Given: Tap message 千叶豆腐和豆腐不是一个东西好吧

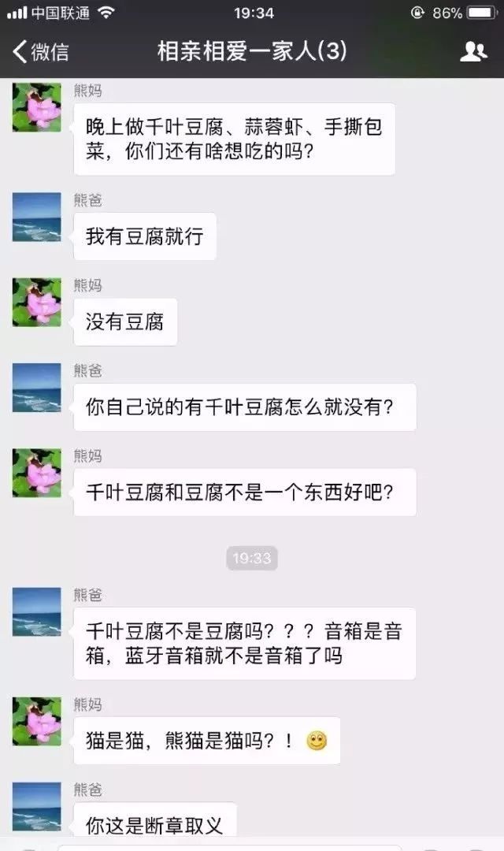Looking at the screenshot, I should pyautogui.click(x=245, y=492).
